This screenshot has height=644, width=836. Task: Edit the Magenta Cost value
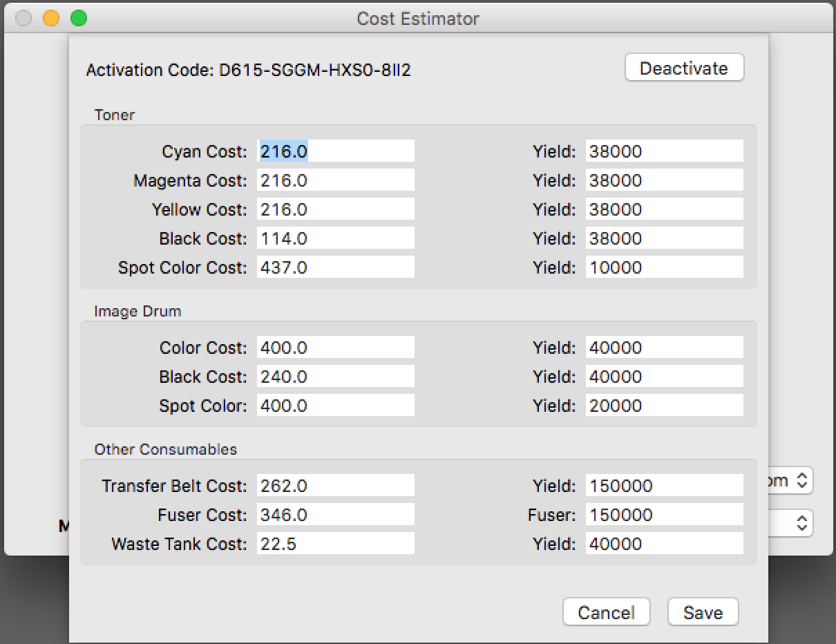coord(336,180)
